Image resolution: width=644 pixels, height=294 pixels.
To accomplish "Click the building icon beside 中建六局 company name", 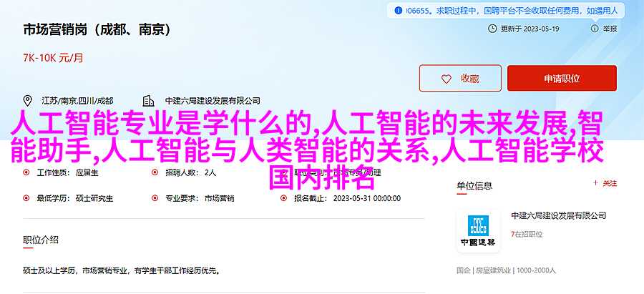I will tap(148, 101).
